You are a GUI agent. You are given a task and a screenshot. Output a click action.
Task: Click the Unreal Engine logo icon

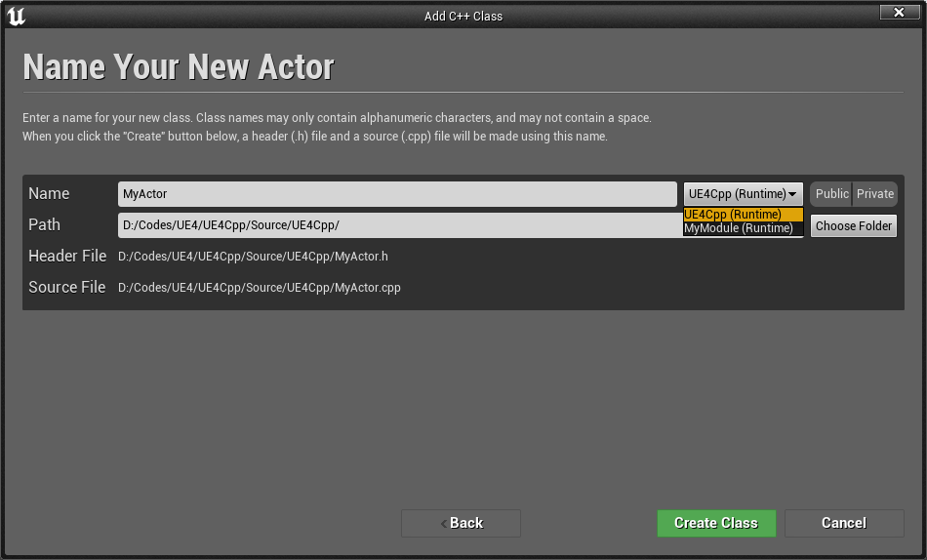pyautogui.click(x=16, y=16)
